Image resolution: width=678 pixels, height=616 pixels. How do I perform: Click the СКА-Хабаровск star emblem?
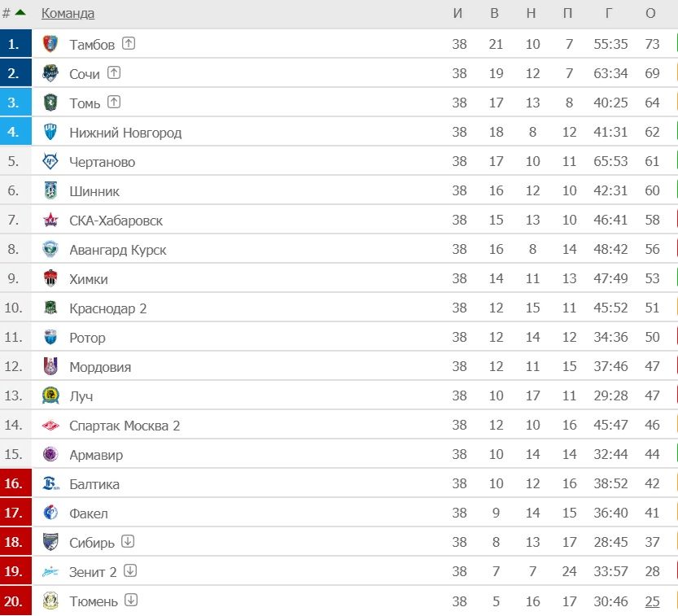[50, 220]
